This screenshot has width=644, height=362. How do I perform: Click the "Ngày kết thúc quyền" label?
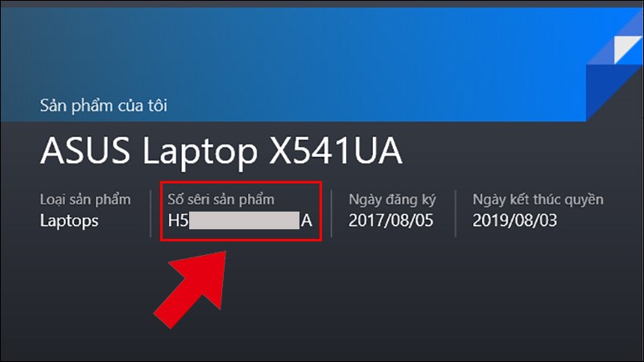pos(538,200)
